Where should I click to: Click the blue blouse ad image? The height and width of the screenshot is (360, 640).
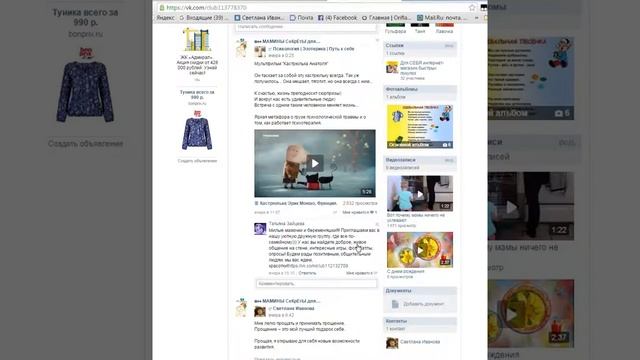[197, 131]
